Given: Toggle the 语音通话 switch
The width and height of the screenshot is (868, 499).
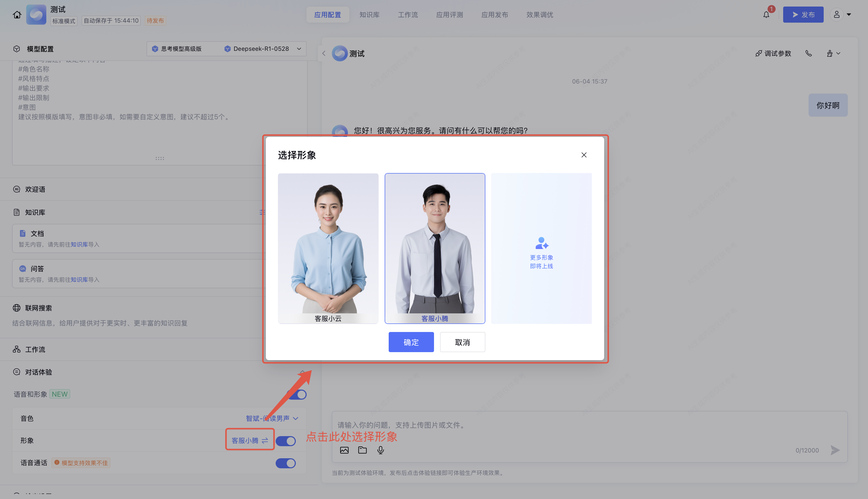Looking at the screenshot, I should point(286,463).
